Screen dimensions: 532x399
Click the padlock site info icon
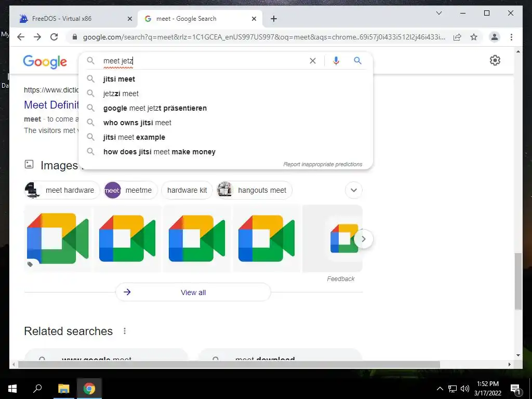click(x=75, y=37)
